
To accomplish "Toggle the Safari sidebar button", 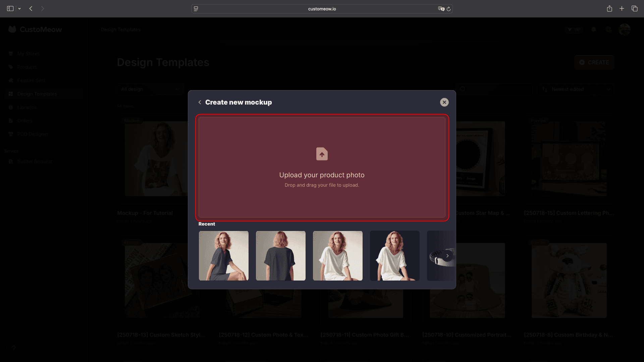I will [10, 9].
